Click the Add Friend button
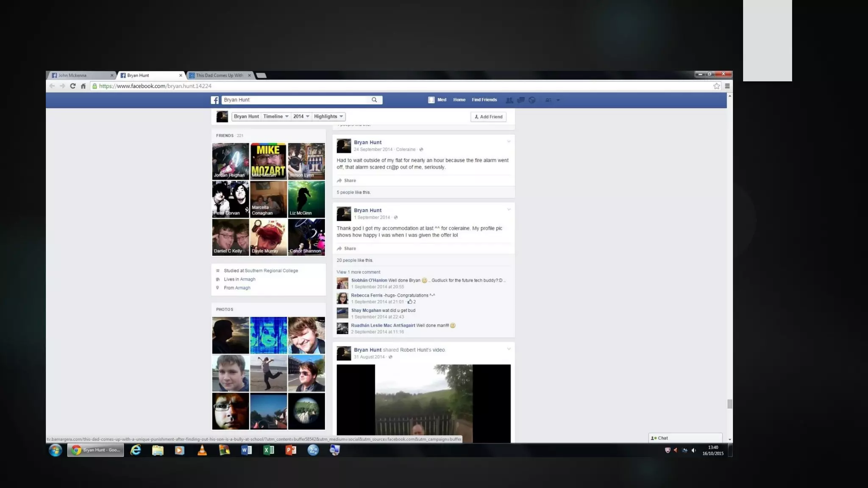The width and height of the screenshot is (868, 488). [x=488, y=117]
